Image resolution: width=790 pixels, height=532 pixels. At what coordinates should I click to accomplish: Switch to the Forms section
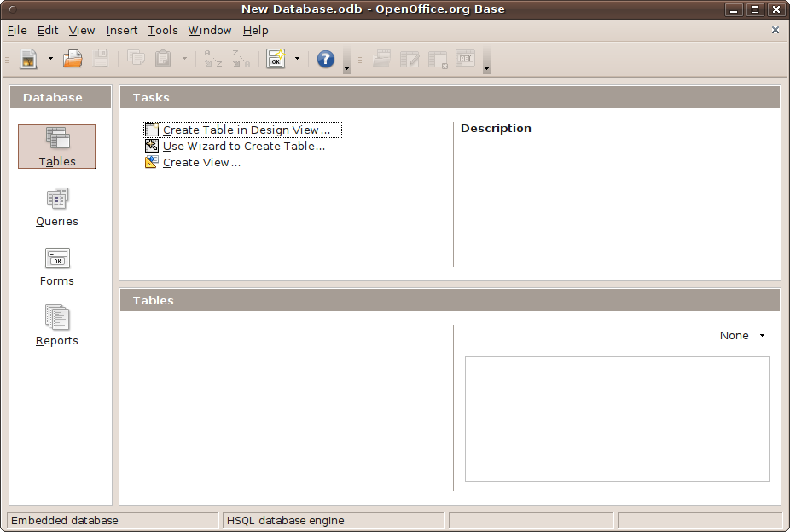[56, 267]
